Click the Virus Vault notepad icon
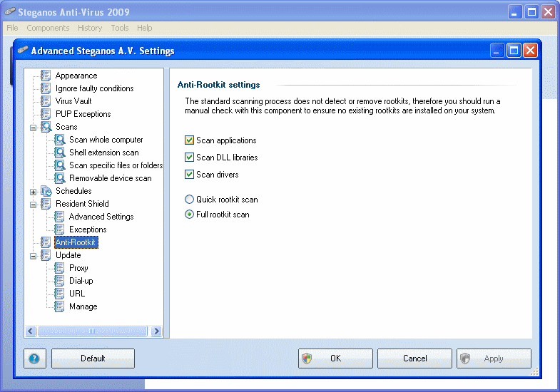The width and height of the screenshot is (560, 392). (x=46, y=101)
